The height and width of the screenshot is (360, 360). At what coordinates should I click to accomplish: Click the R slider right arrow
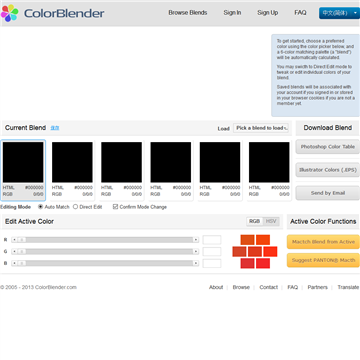[196, 240]
